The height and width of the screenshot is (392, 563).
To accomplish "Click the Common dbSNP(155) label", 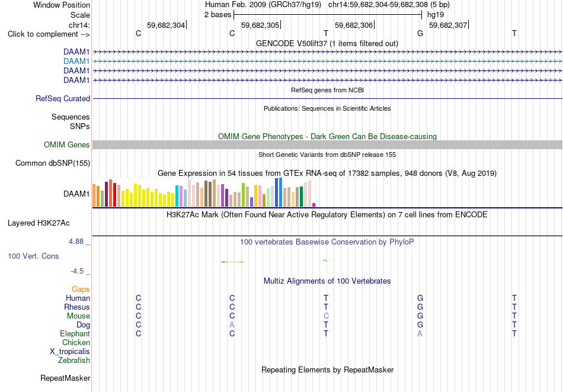I will click(x=53, y=163).
